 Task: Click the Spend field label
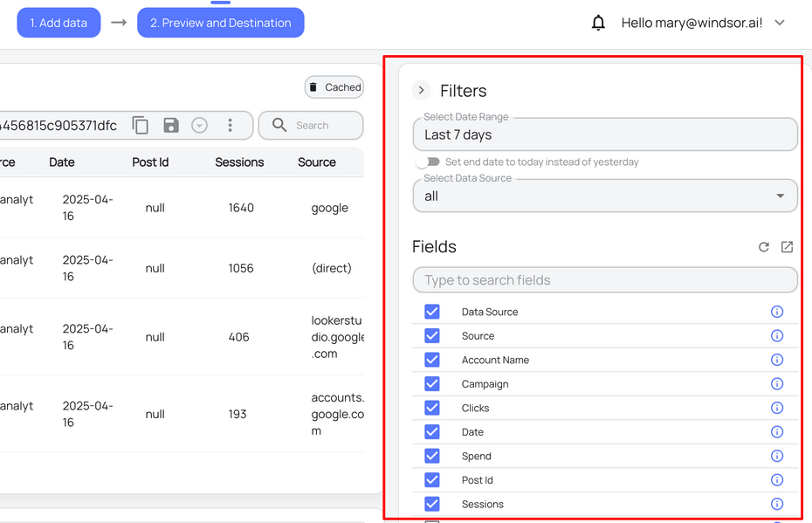click(x=477, y=456)
